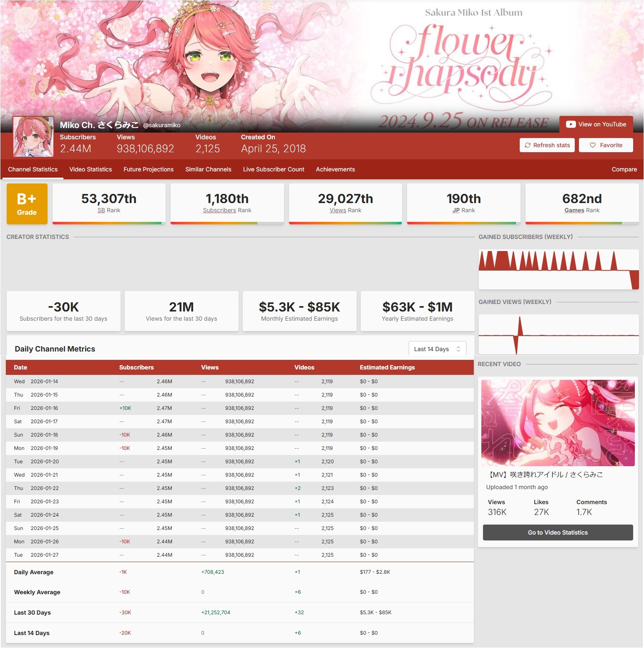Click the 2,120 videos count cell
Image resolution: width=644 pixels, height=648 pixels.
click(x=327, y=462)
